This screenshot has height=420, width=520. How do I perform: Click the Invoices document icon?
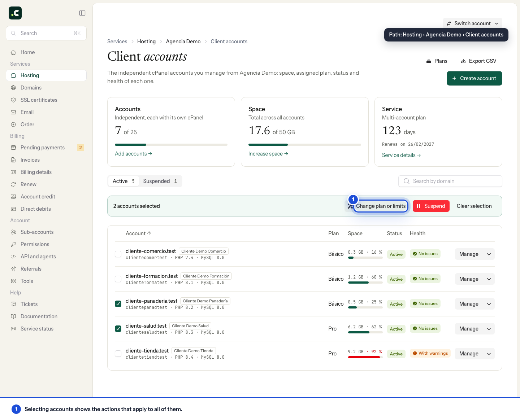[x=13, y=160]
